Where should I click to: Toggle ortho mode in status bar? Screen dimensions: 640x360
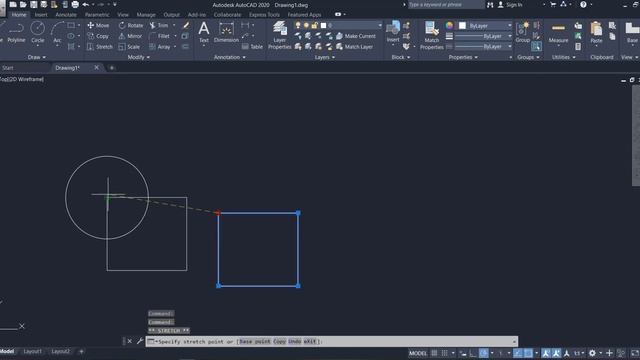click(473, 353)
